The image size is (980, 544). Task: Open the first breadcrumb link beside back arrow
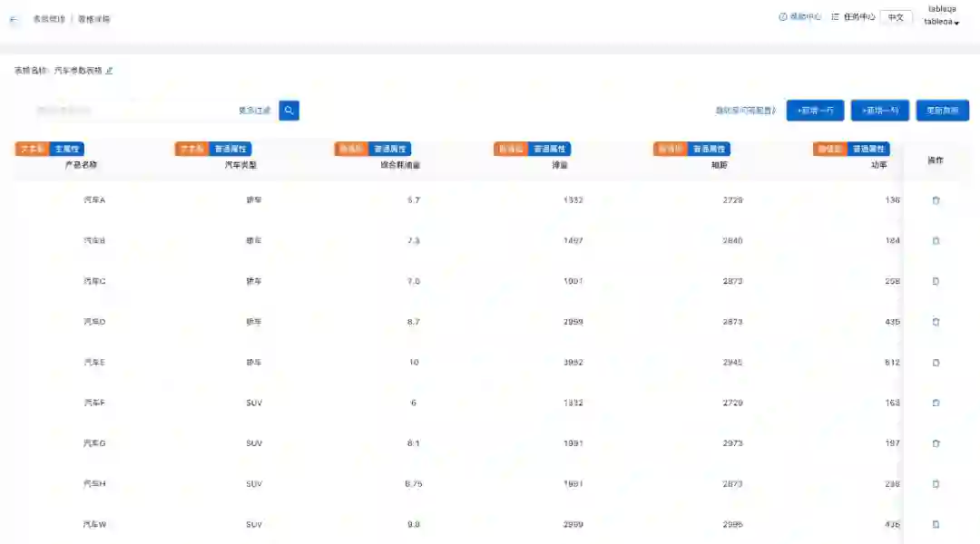pyautogui.click(x=49, y=19)
